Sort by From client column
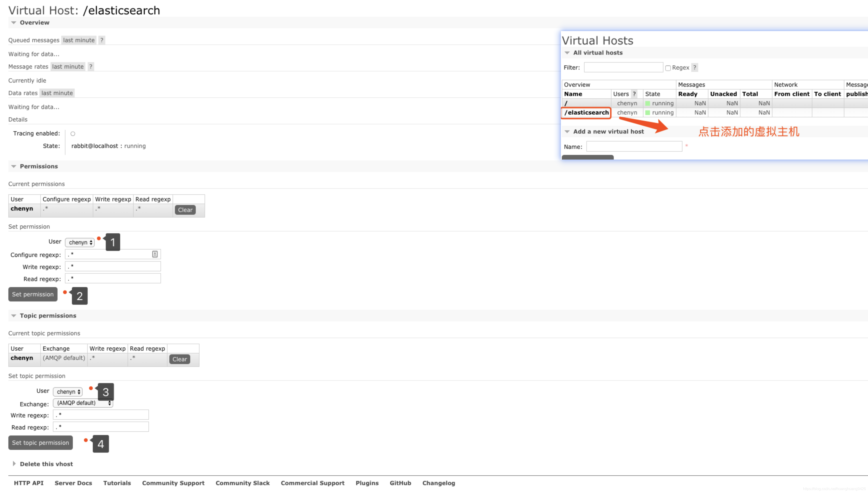The width and height of the screenshot is (868, 493). coord(792,94)
